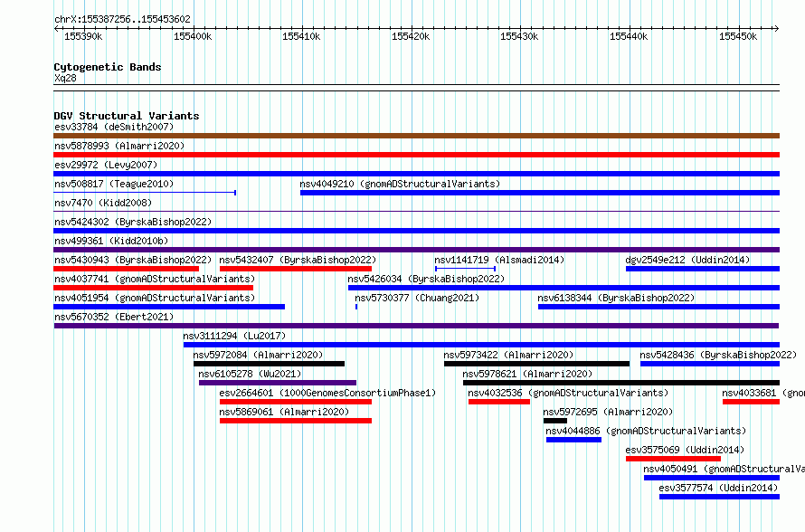The image size is (805, 532).
Task: Click the thin nsv508817 Teague2010 feature line
Action: (144, 193)
